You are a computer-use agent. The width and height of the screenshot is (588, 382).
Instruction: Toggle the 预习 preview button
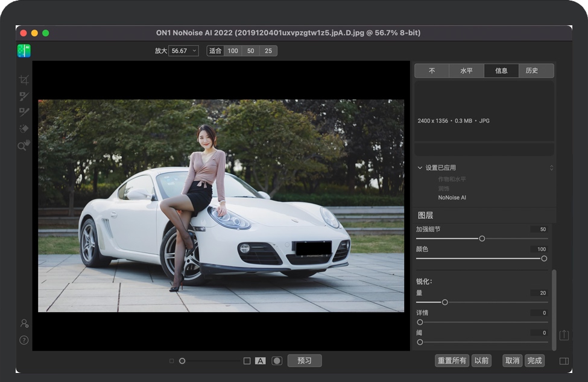305,361
